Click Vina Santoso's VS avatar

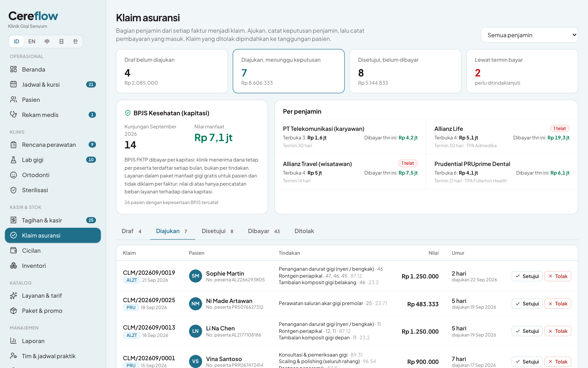pyautogui.click(x=195, y=361)
